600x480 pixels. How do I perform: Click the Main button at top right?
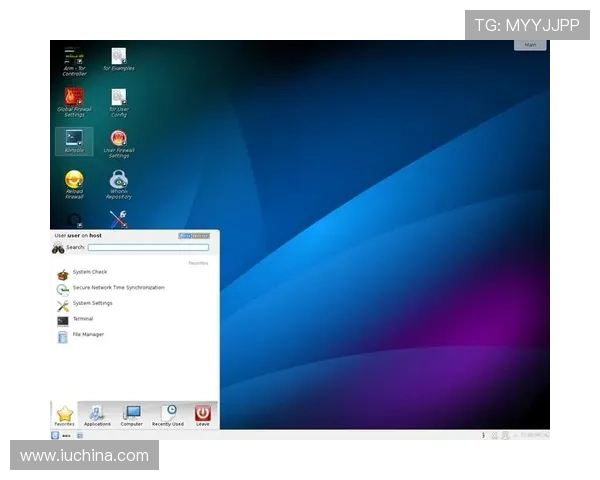coord(530,45)
